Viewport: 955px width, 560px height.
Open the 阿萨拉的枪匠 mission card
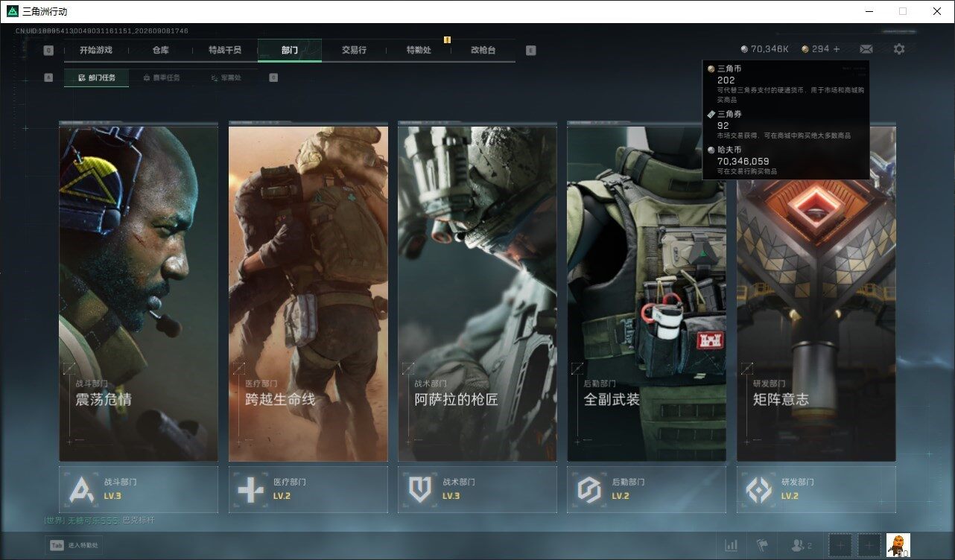click(477, 293)
